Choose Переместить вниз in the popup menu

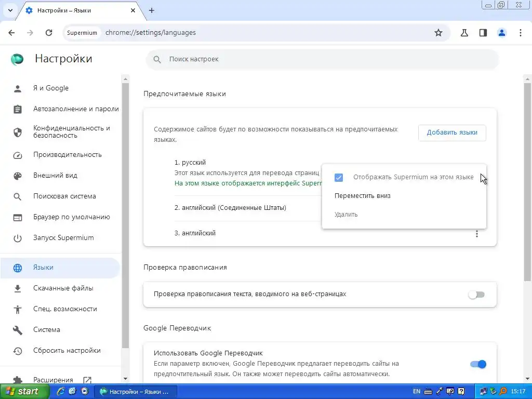click(x=404, y=196)
